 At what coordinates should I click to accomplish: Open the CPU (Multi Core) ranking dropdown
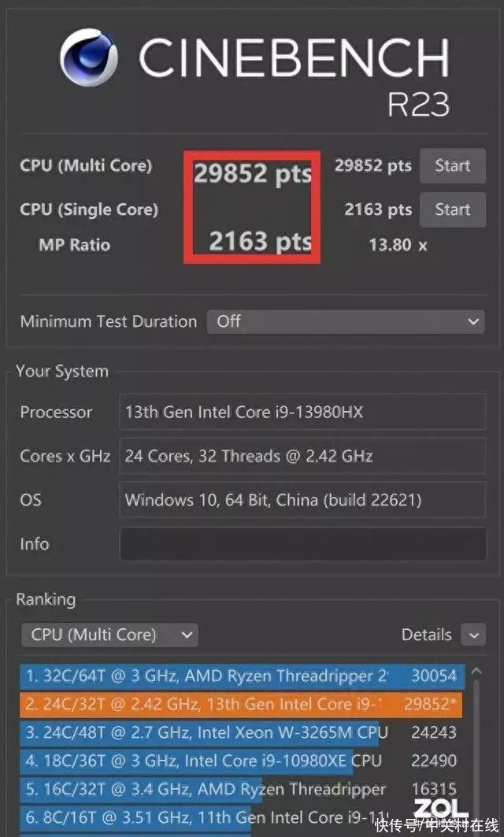pos(109,635)
